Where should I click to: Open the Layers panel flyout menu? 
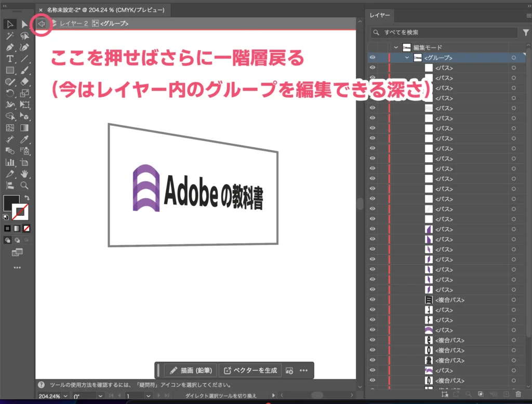tap(528, 16)
